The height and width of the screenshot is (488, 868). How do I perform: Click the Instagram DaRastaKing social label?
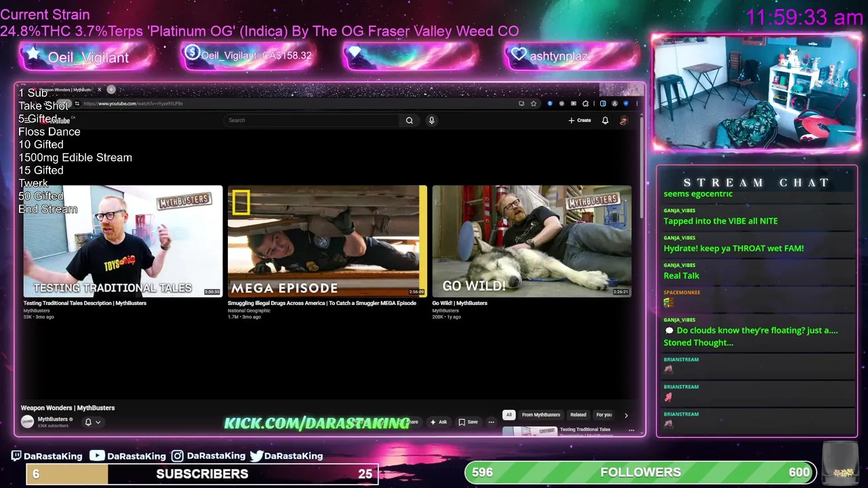click(x=209, y=456)
